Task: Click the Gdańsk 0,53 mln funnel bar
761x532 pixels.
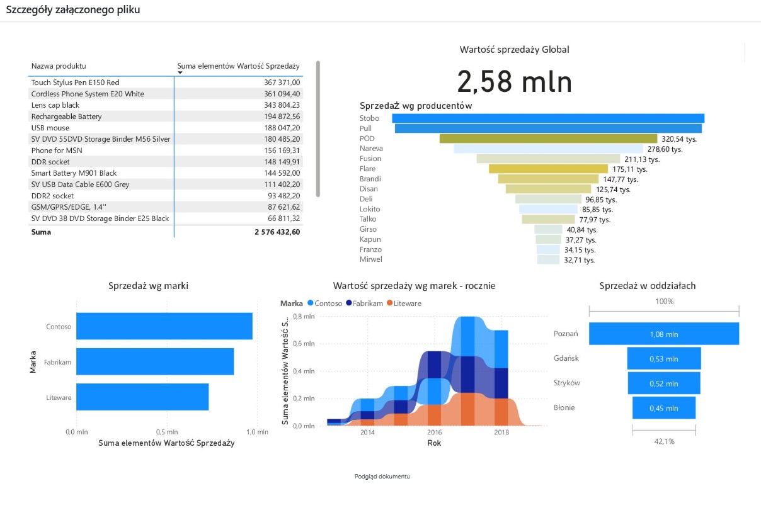Action: (663, 359)
